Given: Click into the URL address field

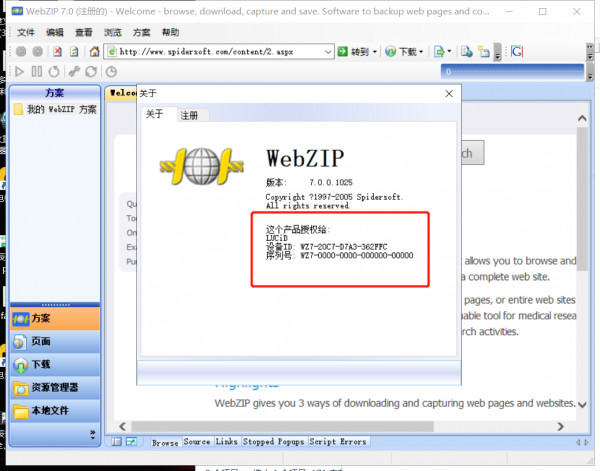Looking at the screenshot, I should (220, 51).
